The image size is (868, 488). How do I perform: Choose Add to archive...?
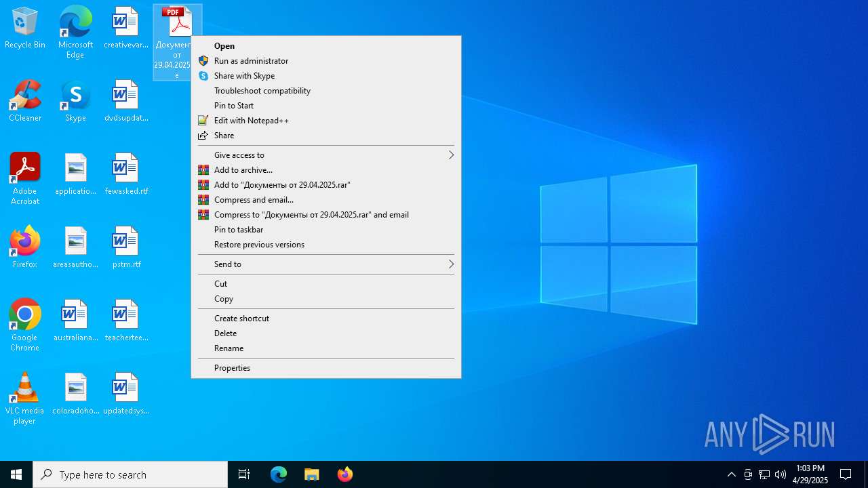click(326, 170)
